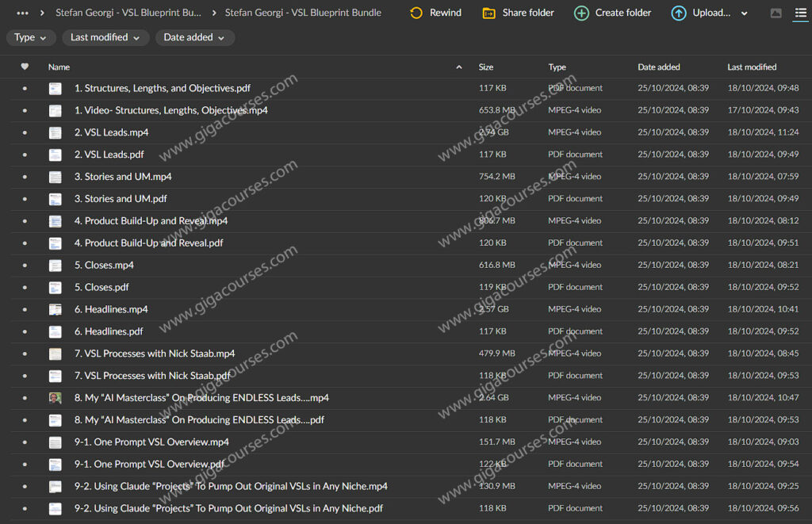Click the Upload arrow icon
This screenshot has width=812, height=524.
click(679, 13)
